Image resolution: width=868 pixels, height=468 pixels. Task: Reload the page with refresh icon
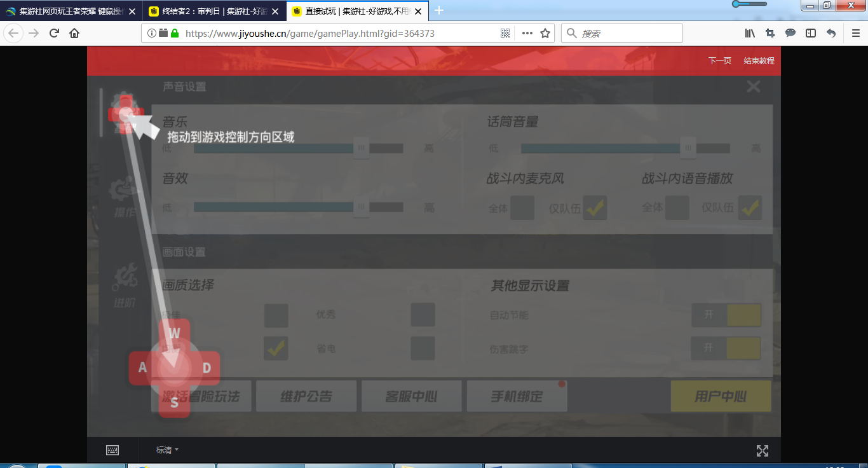coord(54,34)
